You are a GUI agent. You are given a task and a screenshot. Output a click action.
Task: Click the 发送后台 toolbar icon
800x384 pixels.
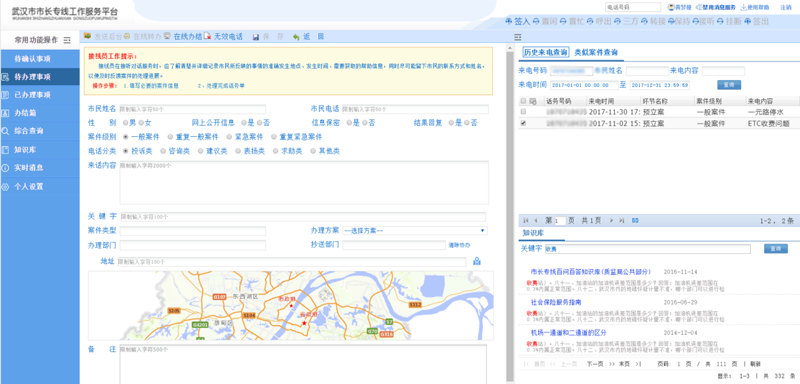[87, 36]
